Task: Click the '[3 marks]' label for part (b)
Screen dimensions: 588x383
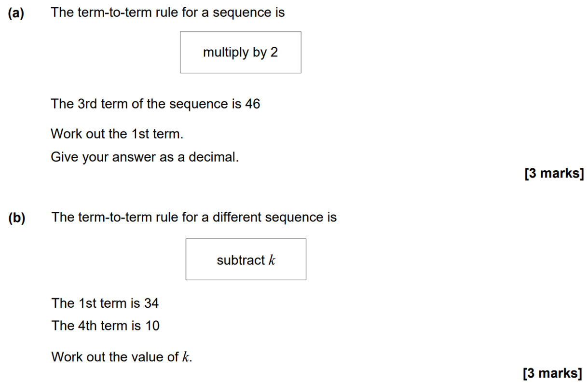Action: click(x=553, y=373)
